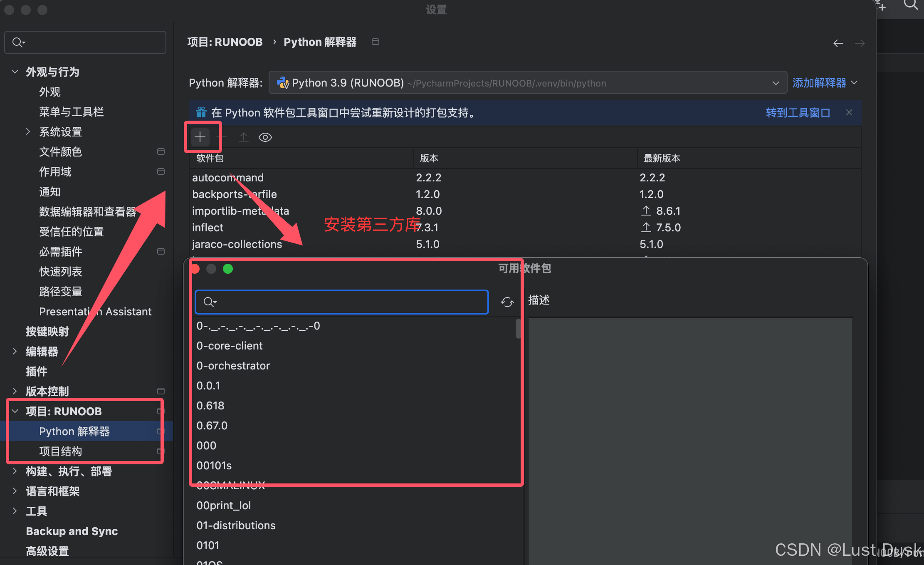Image resolution: width=924 pixels, height=565 pixels.
Task: Select 项目结构 under project
Action: coord(60,451)
